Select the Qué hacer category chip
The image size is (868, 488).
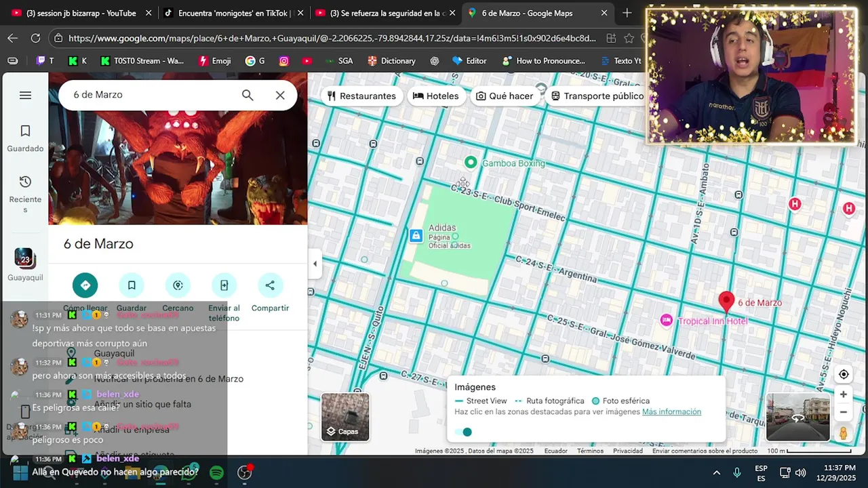click(504, 96)
